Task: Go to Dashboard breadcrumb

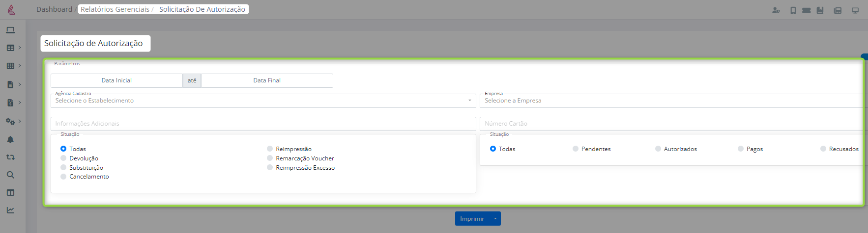Action: (54, 9)
